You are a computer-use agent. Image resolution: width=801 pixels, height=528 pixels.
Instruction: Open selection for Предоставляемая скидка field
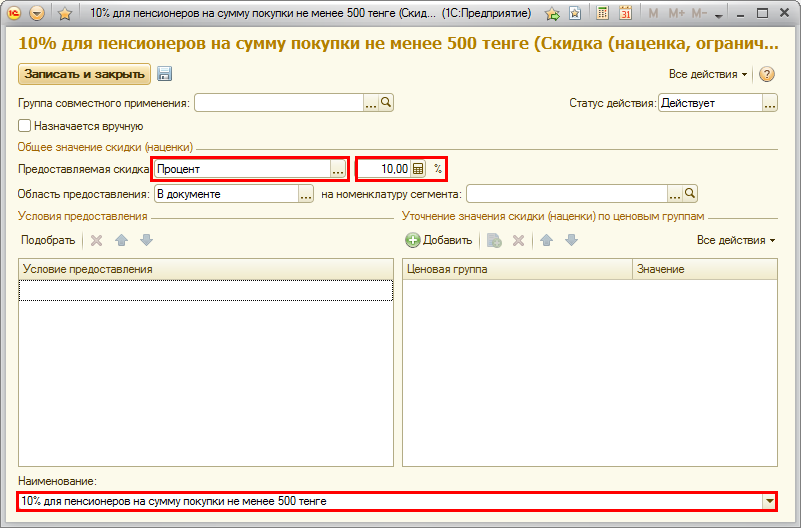coord(338,169)
